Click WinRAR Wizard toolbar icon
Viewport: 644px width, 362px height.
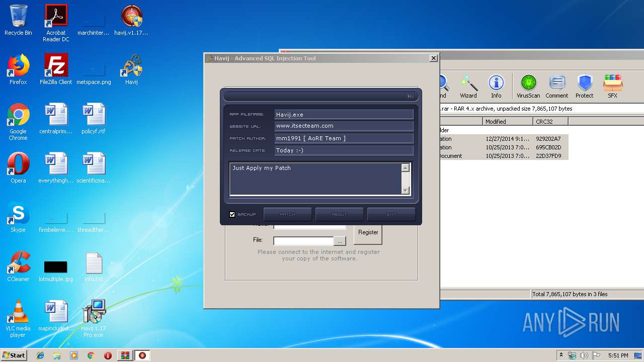(x=468, y=86)
